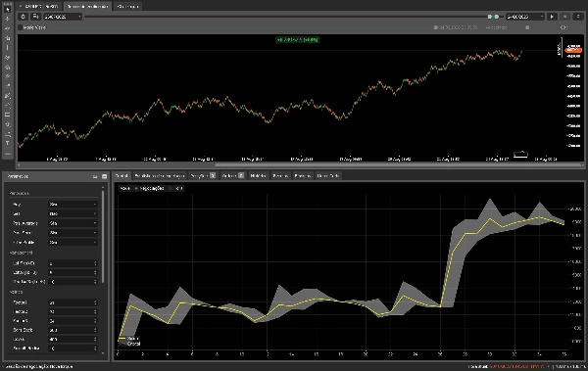
Task: Open the first settings icon beside the start date
Action: [24, 17]
